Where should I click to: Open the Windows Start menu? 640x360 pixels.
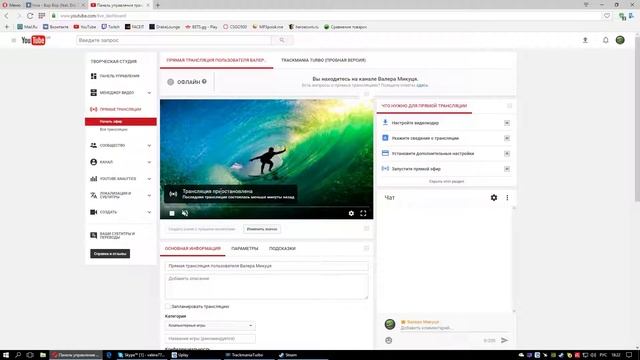[x=6, y=355]
